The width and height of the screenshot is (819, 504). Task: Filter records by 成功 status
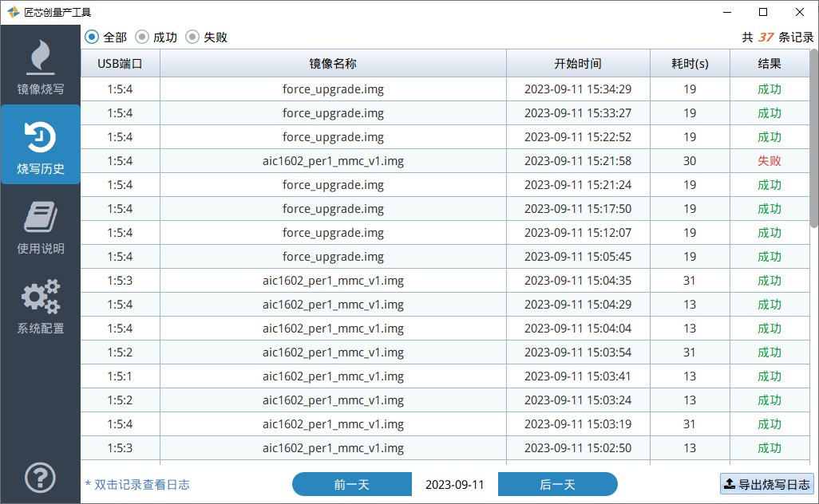(x=140, y=36)
